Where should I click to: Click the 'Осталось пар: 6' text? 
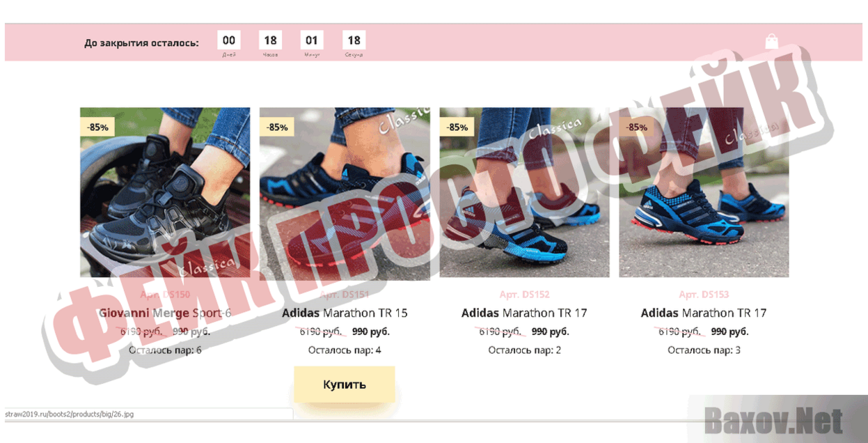pos(165,350)
